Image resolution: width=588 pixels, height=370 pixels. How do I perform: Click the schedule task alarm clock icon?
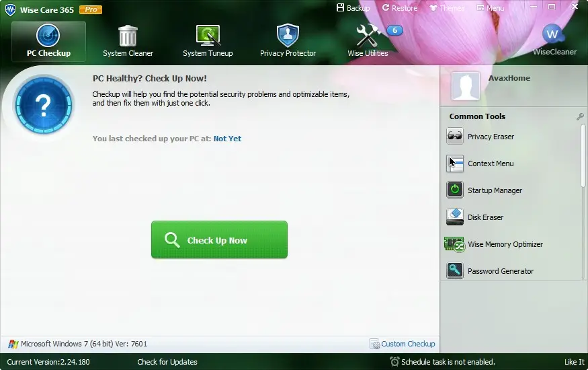[x=394, y=361]
